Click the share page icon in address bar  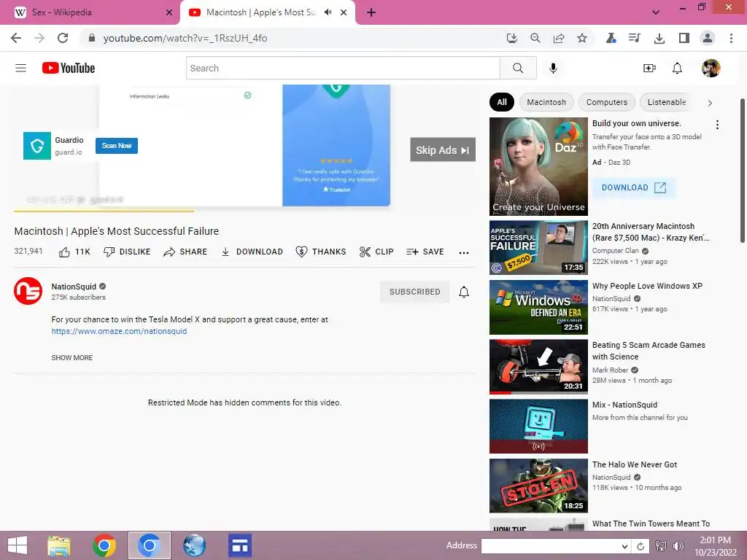(x=558, y=38)
